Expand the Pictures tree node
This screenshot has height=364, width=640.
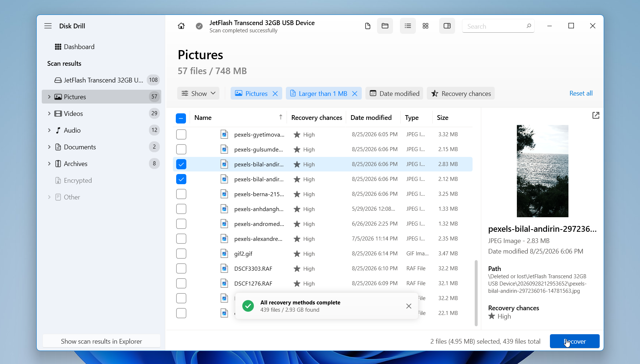tap(49, 97)
